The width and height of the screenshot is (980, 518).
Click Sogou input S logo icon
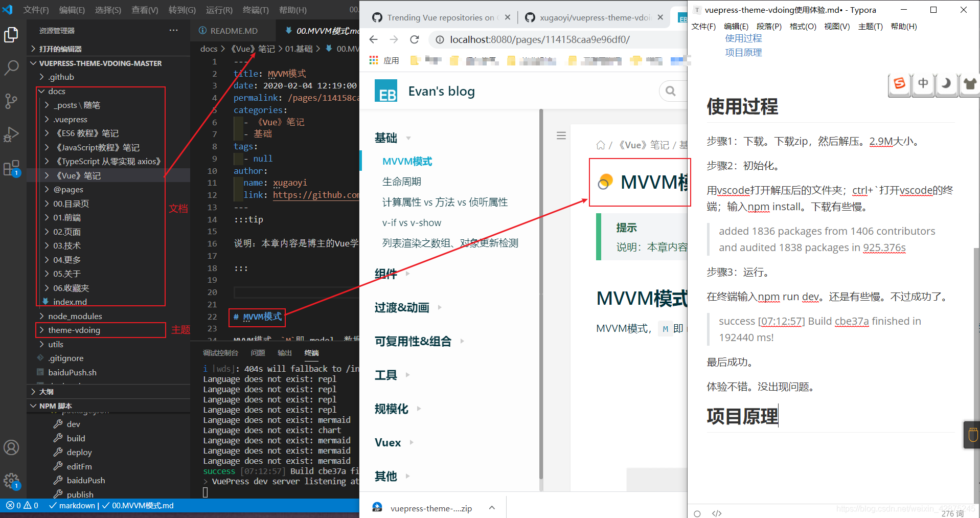899,84
